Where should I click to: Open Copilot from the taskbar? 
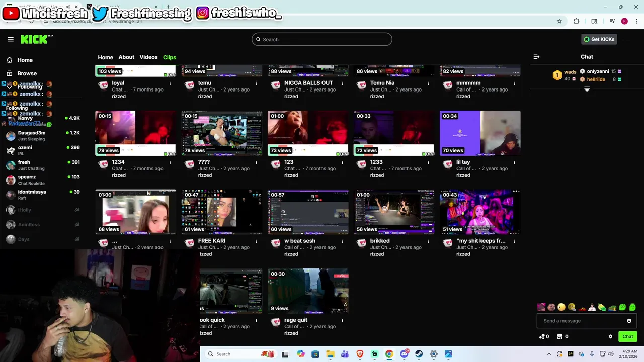[300, 354]
